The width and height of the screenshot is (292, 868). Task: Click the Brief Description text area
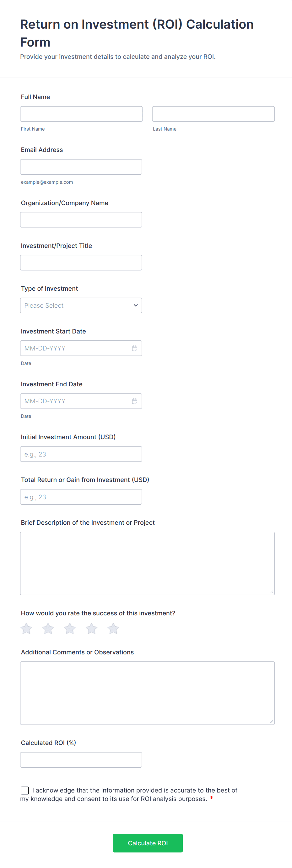click(x=147, y=563)
